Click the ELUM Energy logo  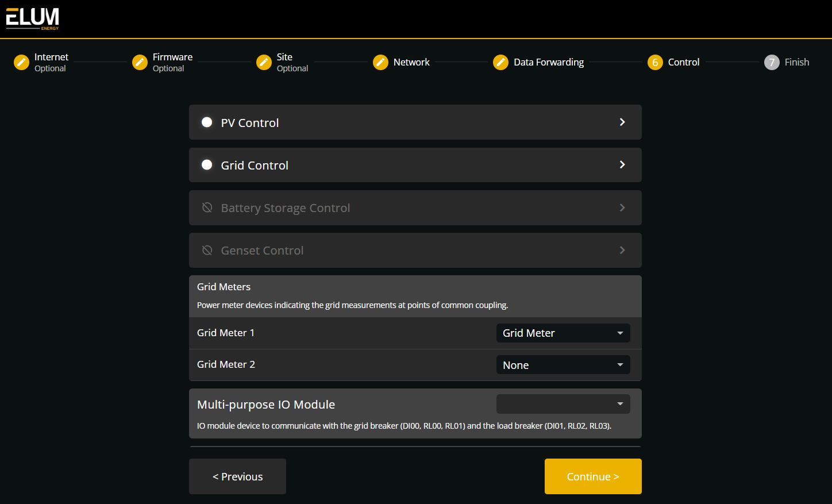pyautogui.click(x=32, y=18)
